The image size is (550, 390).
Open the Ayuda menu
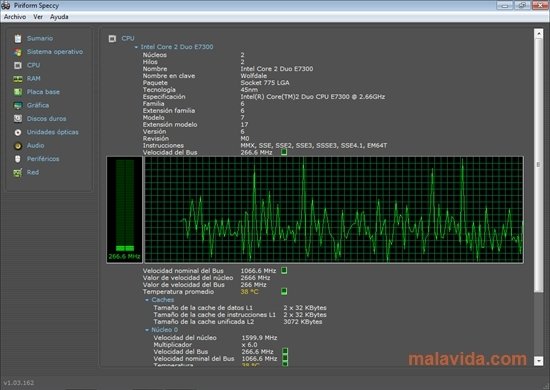[59, 17]
